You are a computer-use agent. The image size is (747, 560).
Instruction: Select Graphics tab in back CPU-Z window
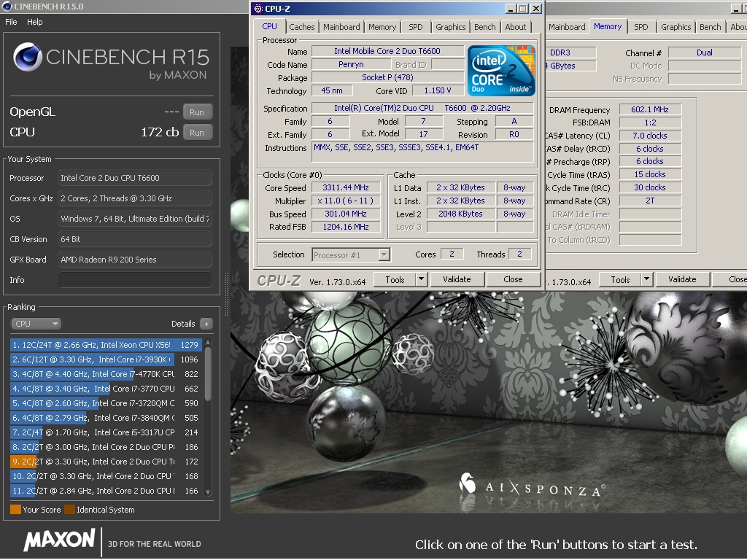[x=676, y=27]
